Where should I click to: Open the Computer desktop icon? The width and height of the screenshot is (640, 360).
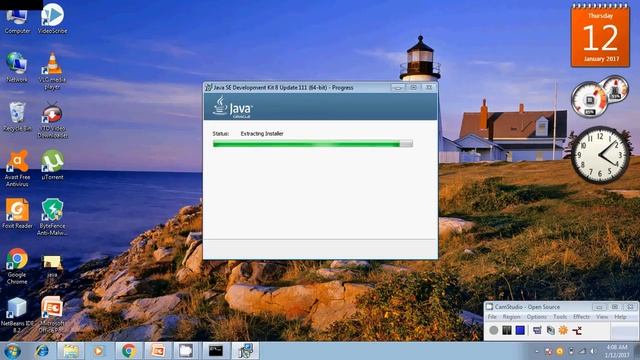pyautogui.click(x=17, y=20)
